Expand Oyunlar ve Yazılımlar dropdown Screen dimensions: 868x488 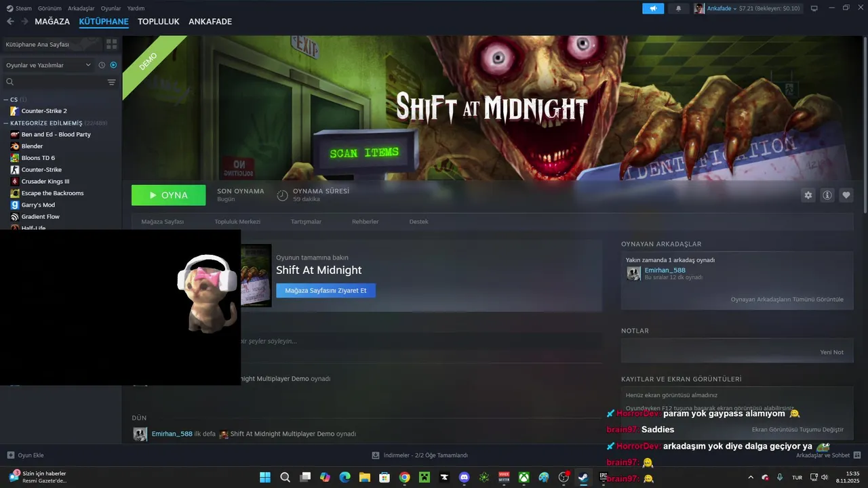pos(47,65)
